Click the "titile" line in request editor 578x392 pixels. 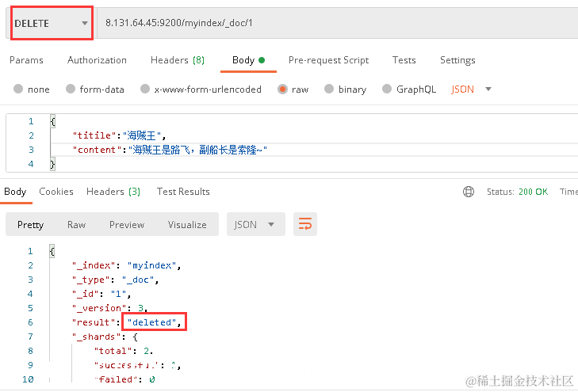pyautogui.click(x=119, y=135)
